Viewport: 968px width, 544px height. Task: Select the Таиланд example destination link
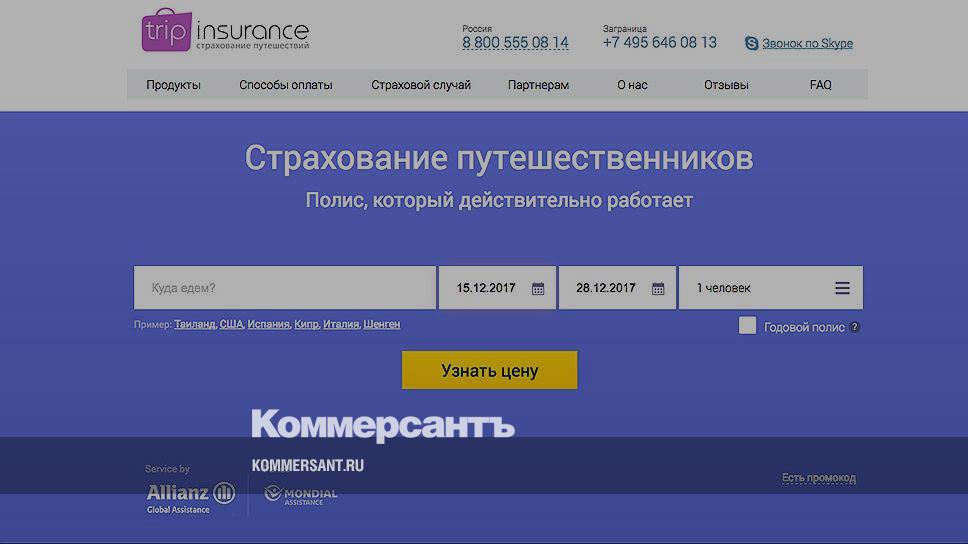pos(194,324)
